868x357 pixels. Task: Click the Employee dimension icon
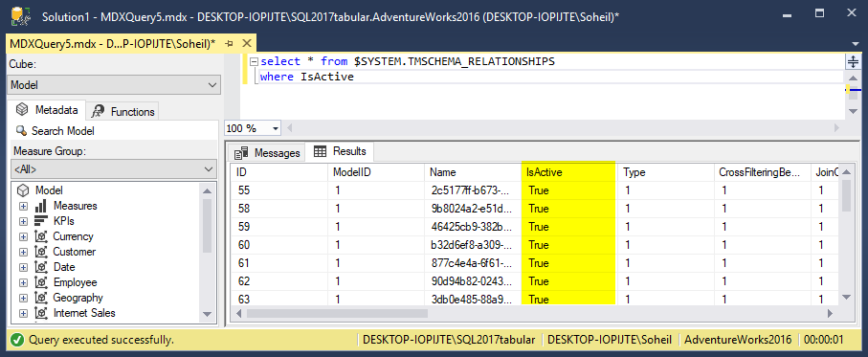40,282
